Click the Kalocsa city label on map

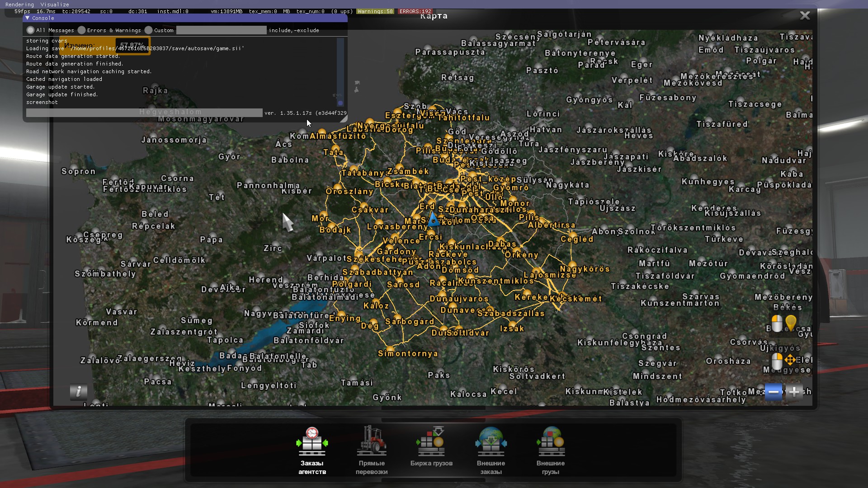(x=468, y=394)
